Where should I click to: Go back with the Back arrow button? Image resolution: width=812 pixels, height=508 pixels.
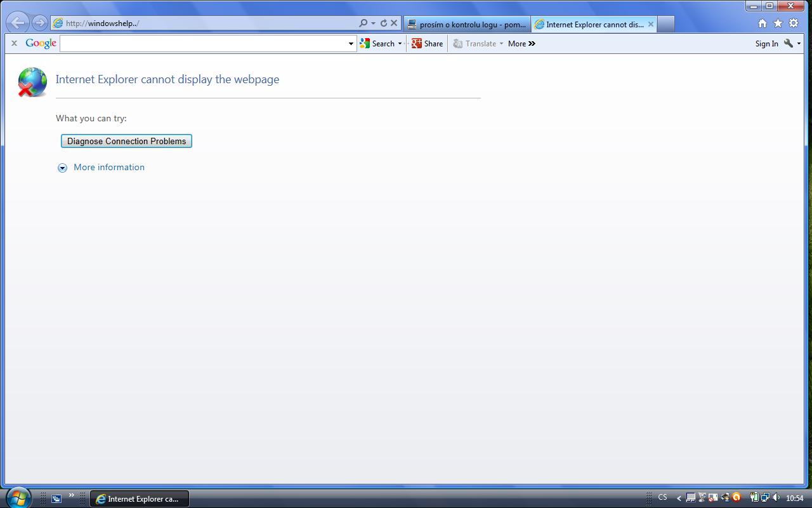18,23
